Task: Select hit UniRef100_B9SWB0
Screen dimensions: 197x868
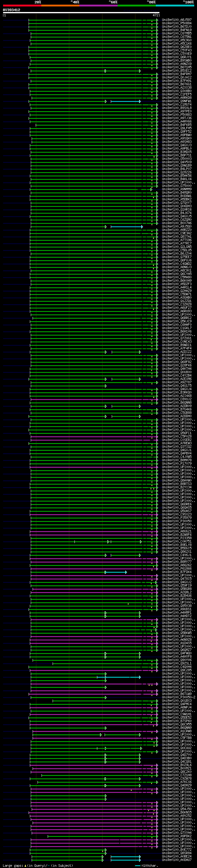Action: (176, 61)
